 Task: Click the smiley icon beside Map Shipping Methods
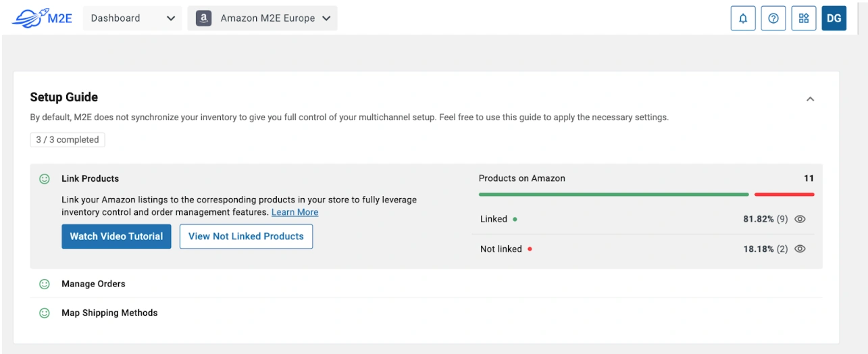(x=45, y=313)
